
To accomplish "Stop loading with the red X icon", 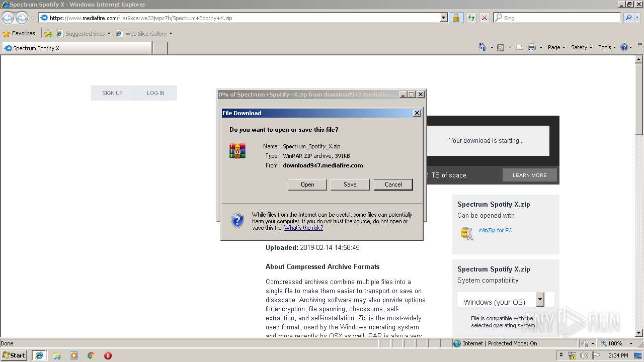I will [x=484, y=18].
